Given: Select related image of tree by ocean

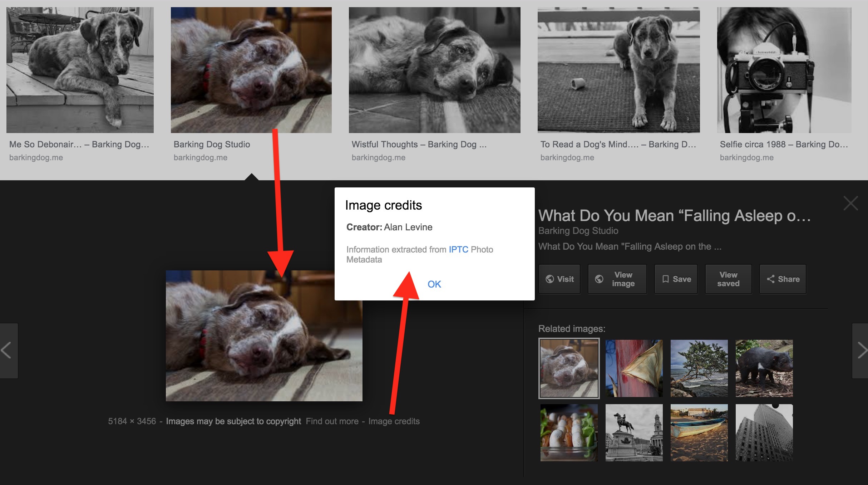Looking at the screenshot, I should pos(699,368).
